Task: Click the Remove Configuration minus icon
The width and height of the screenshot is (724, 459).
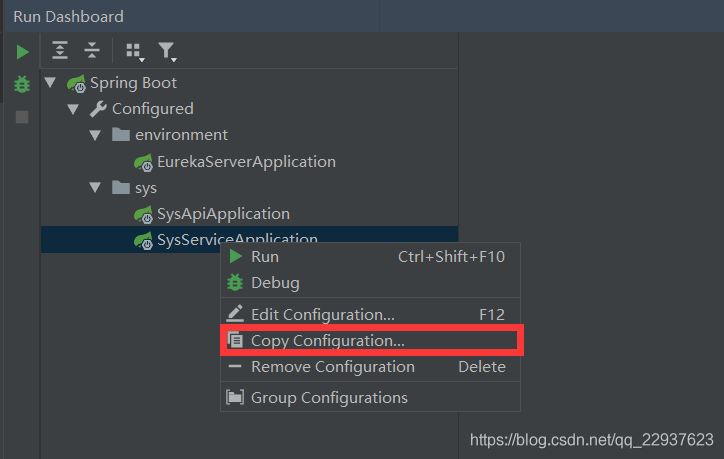Action: (235, 367)
